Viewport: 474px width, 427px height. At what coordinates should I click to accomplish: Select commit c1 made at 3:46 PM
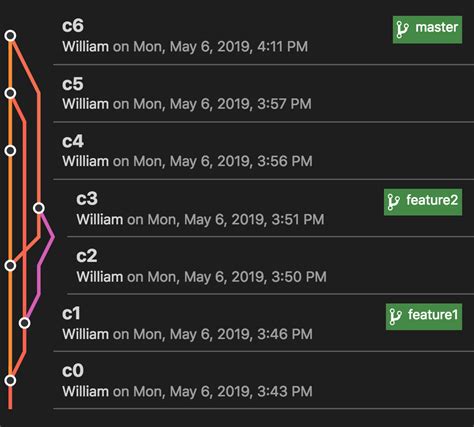[x=263, y=323]
